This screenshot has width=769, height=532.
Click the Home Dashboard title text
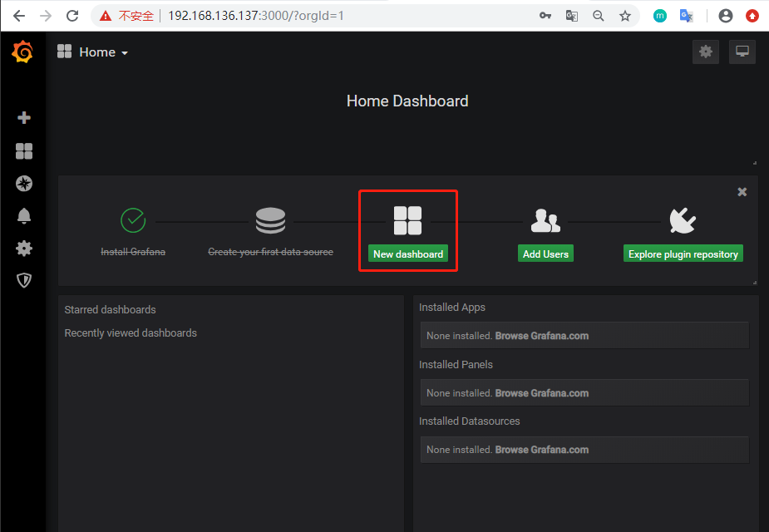[x=407, y=101]
